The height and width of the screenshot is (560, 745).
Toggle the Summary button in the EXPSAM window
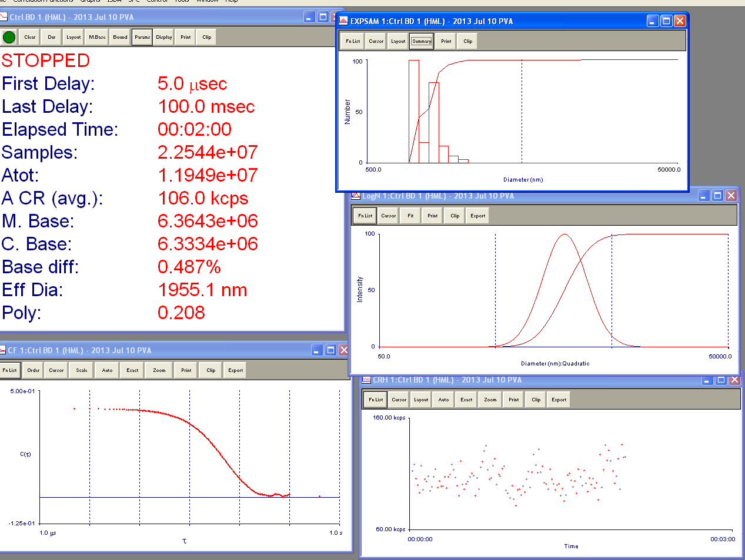click(422, 41)
